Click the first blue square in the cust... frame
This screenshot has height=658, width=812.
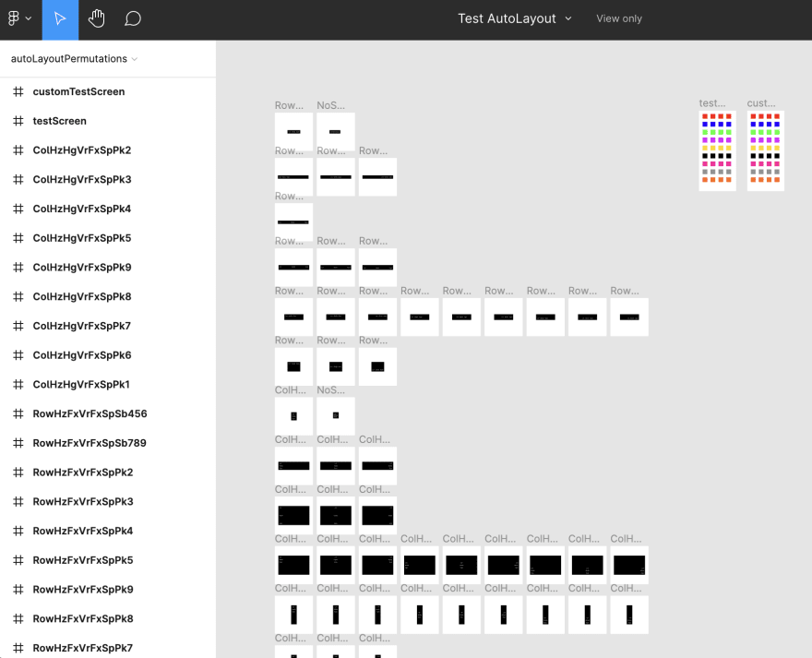click(x=753, y=125)
